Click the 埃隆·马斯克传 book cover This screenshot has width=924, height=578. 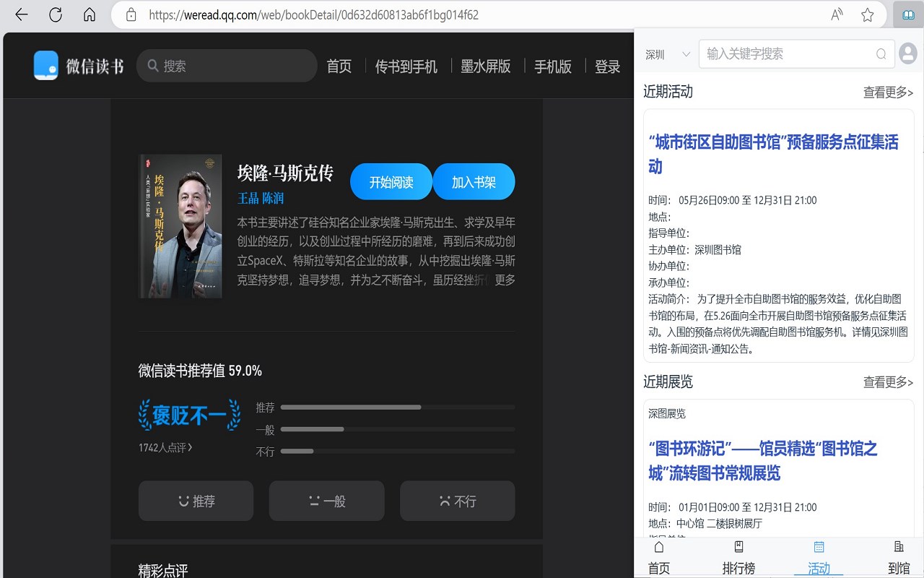[180, 226]
